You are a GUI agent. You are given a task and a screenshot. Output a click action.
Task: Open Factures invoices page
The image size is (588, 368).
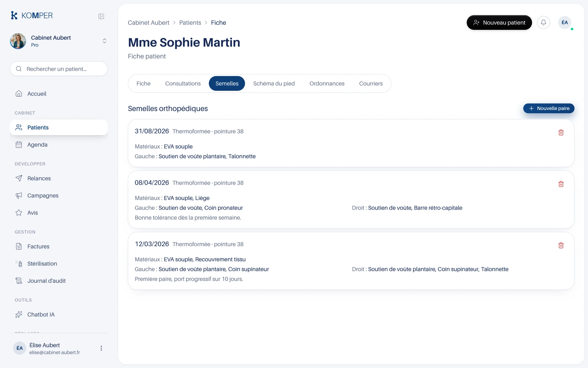pos(59,247)
